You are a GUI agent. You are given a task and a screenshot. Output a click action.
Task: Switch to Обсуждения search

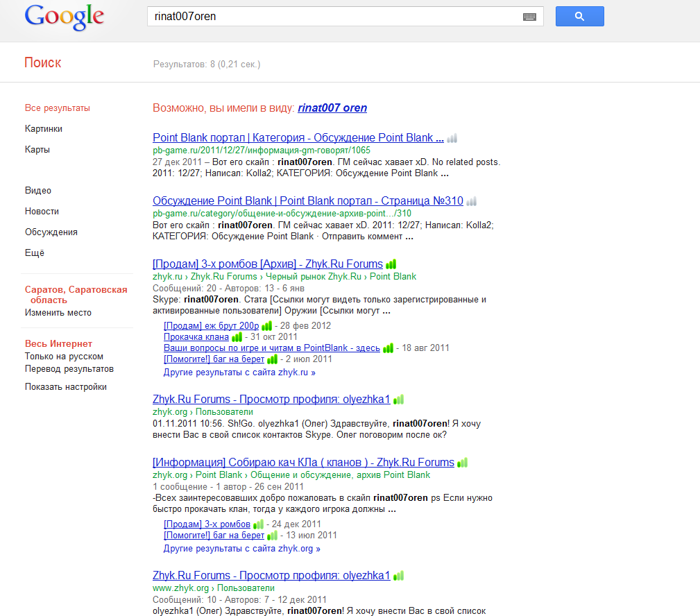51,232
